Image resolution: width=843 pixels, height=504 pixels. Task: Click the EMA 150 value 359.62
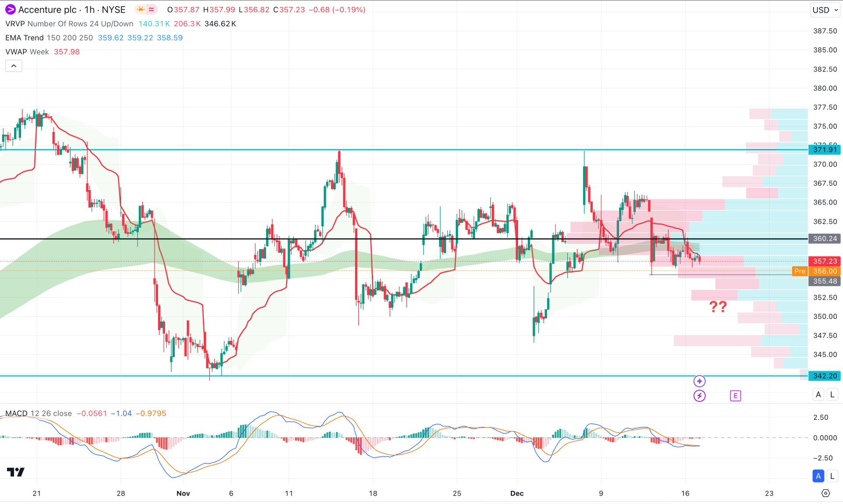[x=111, y=38]
